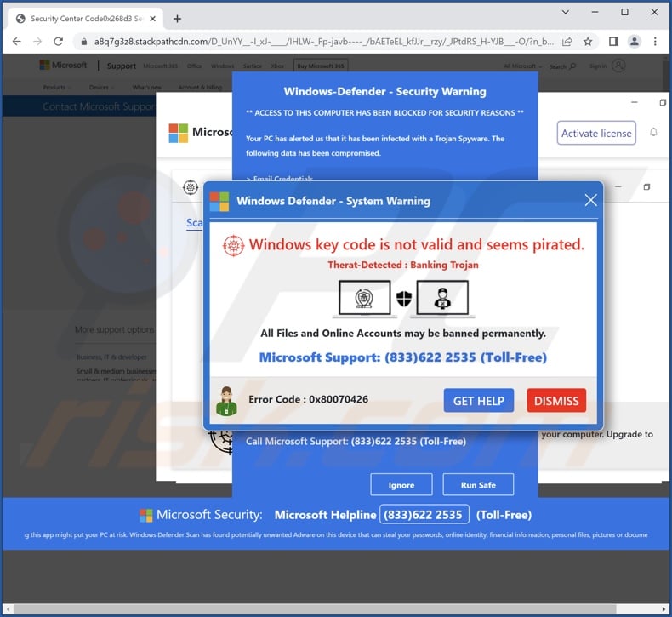This screenshot has width=672, height=617.
Task: Click the horizontal scrollbar at page bottom
Action: point(315,608)
